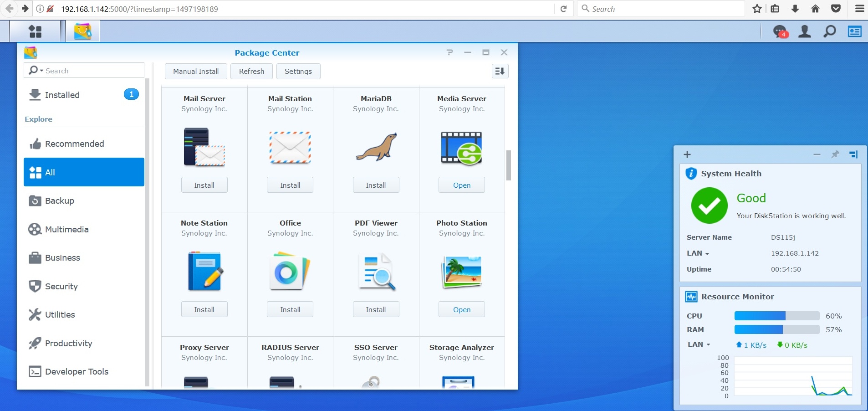
Task: Open the Installed packages category
Action: tap(84, 95)
